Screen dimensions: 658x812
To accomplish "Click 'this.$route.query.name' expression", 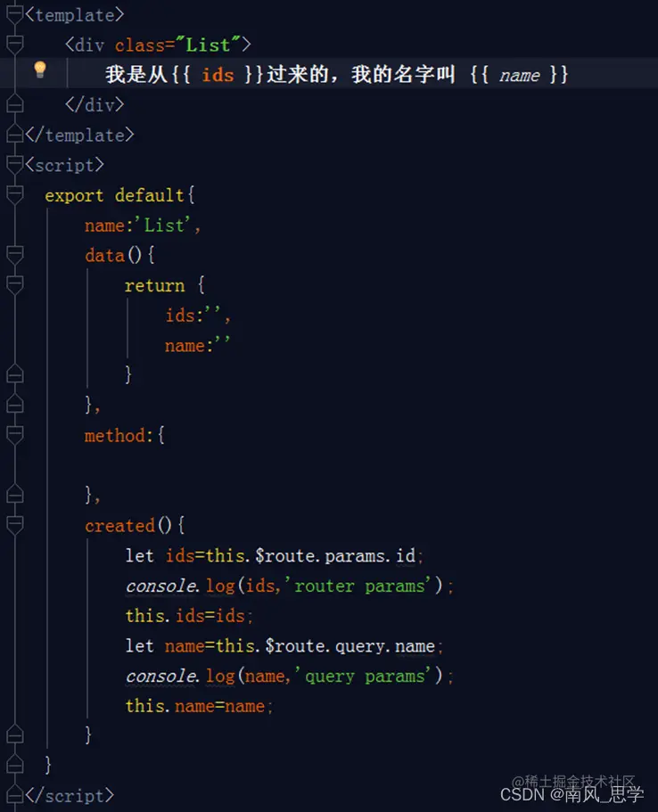I will [x=325, y=646].
